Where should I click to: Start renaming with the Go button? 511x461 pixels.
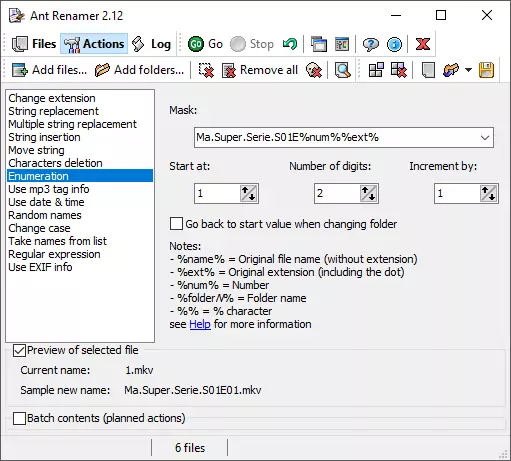(205, 44)
